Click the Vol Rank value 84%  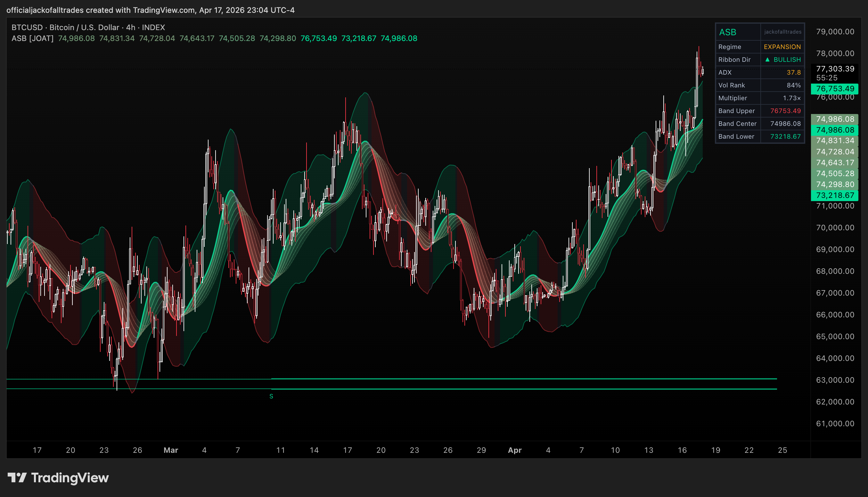794,85
